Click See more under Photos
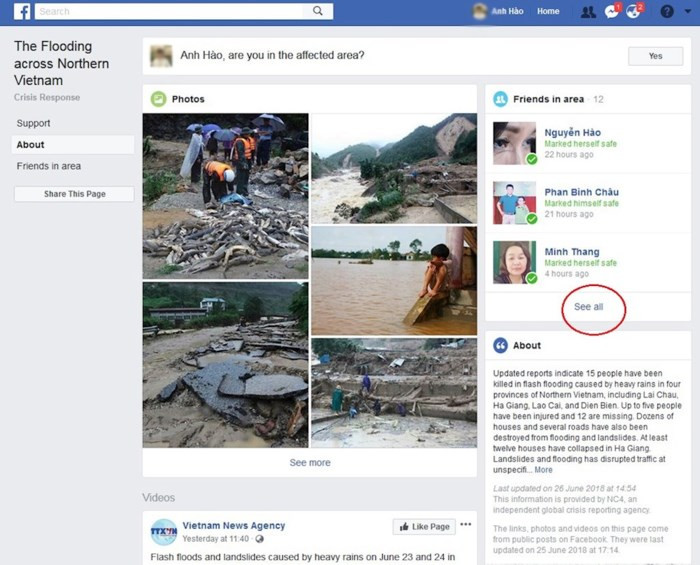Image resolution: width=700 pixels, height=565 pixels. click(309, 463)
